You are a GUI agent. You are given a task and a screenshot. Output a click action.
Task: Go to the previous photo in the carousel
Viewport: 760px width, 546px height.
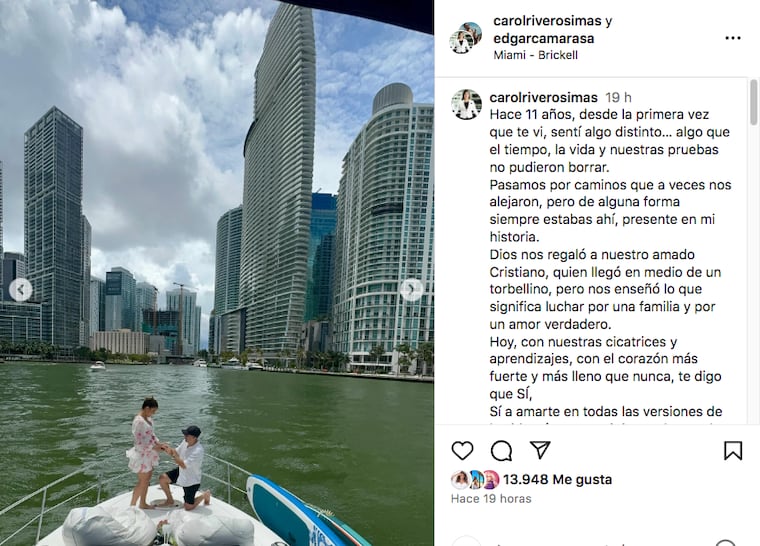20,290
